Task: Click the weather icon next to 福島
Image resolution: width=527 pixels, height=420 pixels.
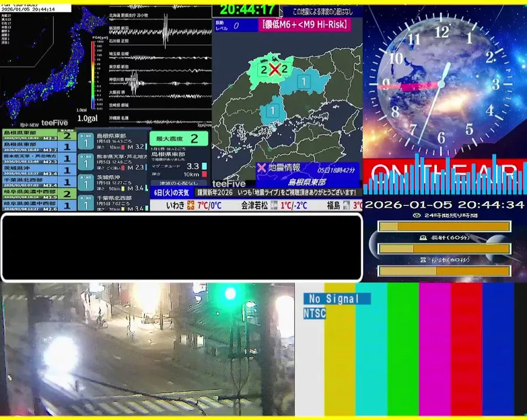Action: pyautogui.click(x=346, y=205)
